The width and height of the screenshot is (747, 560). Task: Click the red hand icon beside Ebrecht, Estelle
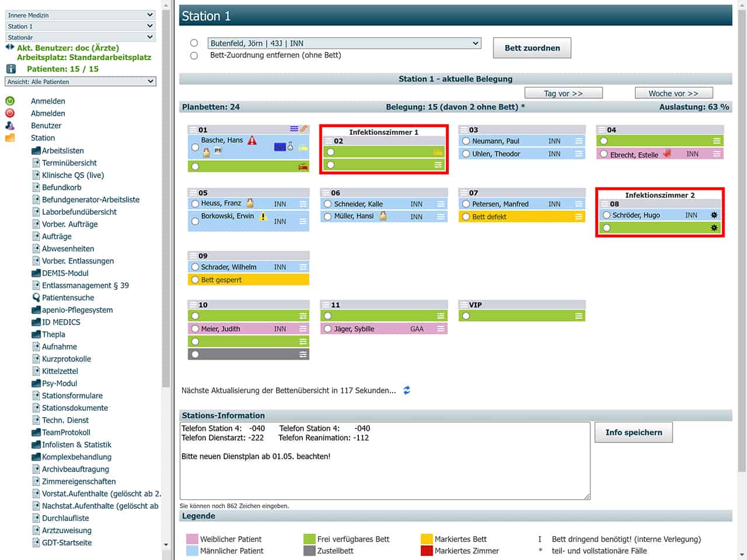(x=667, y=154)
